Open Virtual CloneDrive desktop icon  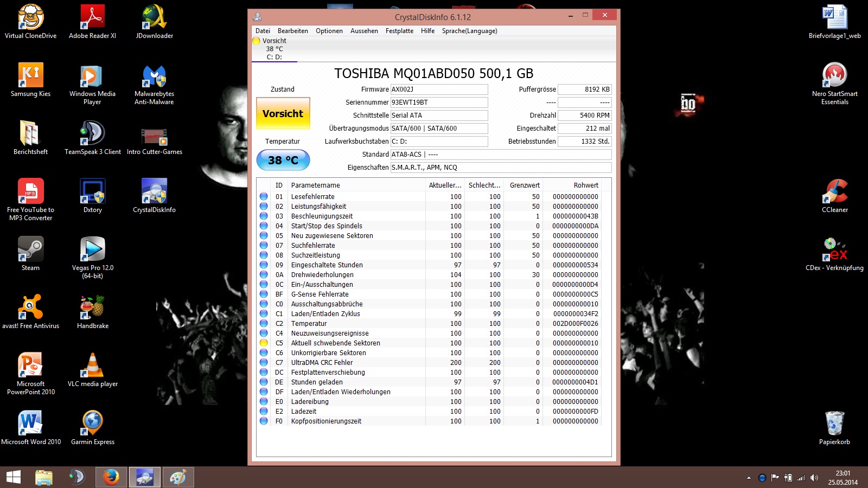[x=31, y=22]
